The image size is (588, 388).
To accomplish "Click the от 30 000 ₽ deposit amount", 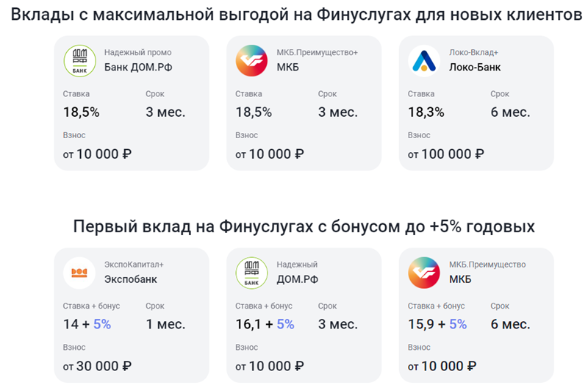I will (98, 366).
